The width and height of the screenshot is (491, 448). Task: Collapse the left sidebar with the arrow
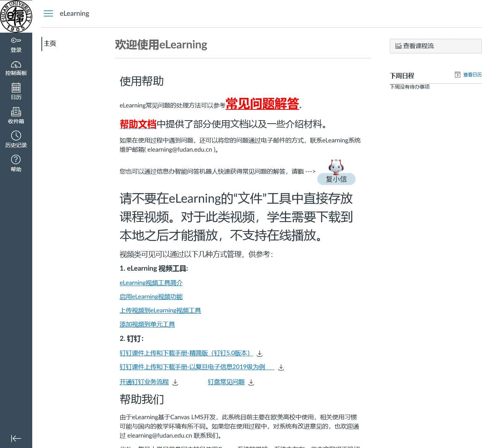16,438
